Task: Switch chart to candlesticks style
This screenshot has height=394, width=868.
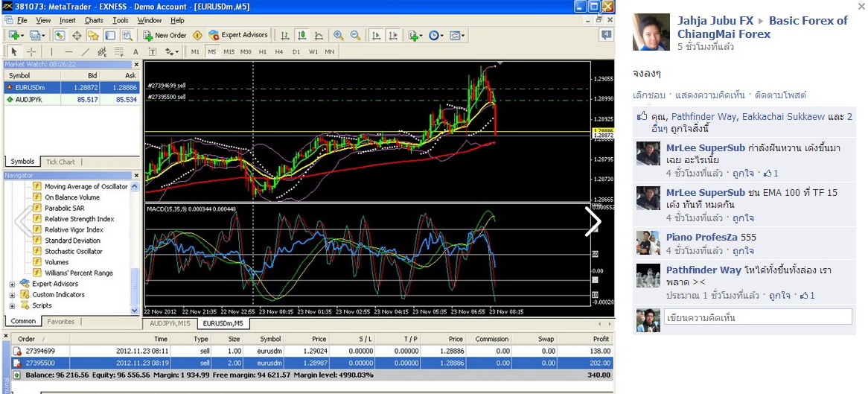Action: click(x=301, y=35)
